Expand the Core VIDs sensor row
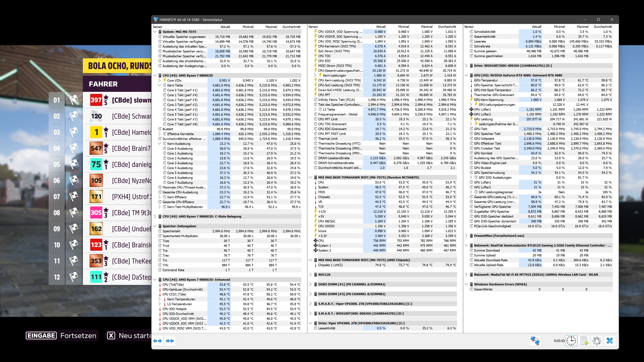 [159, 80]
